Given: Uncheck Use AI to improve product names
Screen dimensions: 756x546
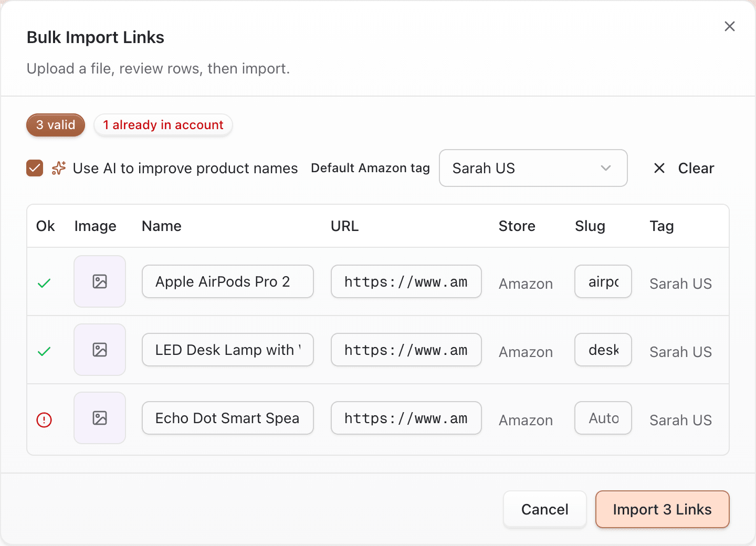Looking at the screenshot, I should pyautogui.click(x=35, y=168).
